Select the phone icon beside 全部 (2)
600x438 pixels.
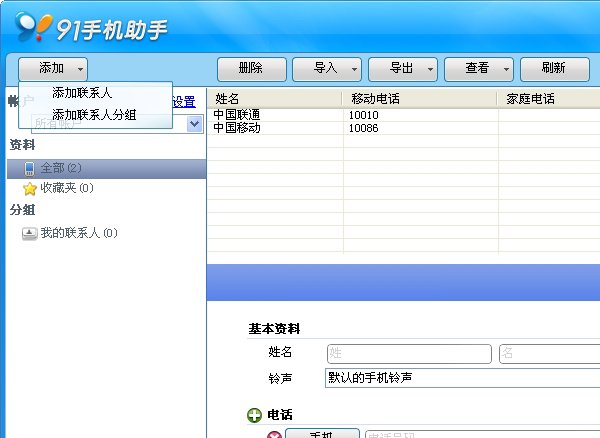click(29, 169)
